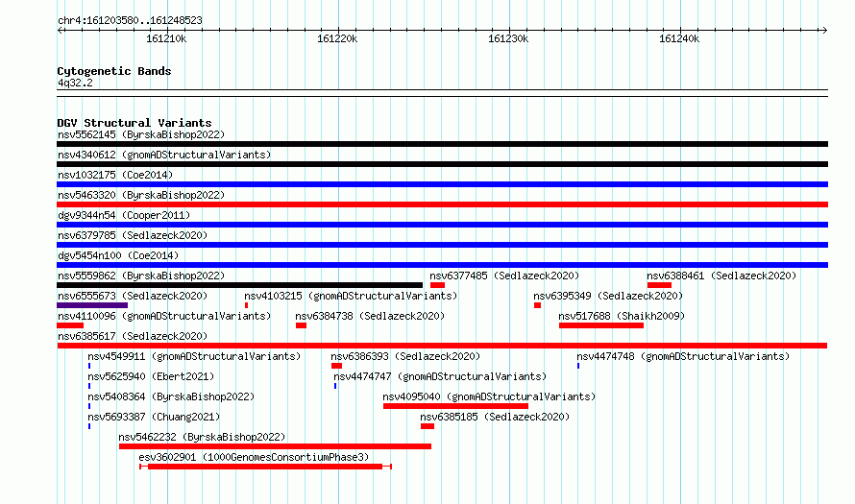Click the small red bar under nsv6377485

437,285
